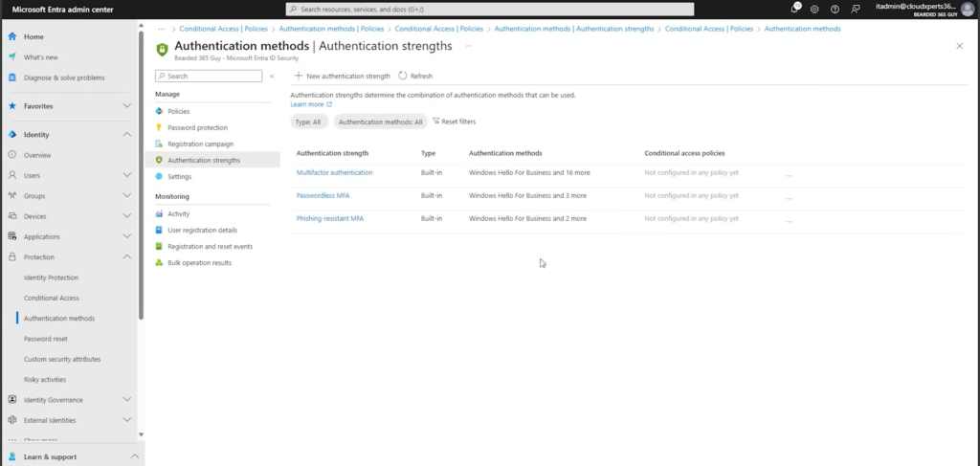Click the Protection lock icon
This screenshot has width=980, height=466.
tap(11, 257)
